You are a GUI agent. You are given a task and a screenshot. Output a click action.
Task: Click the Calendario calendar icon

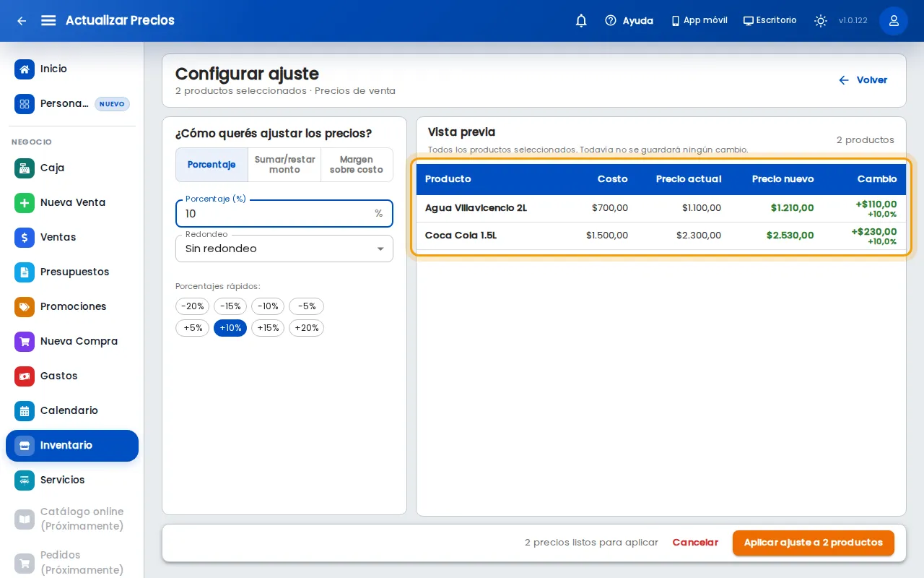(x=25, y=410)
